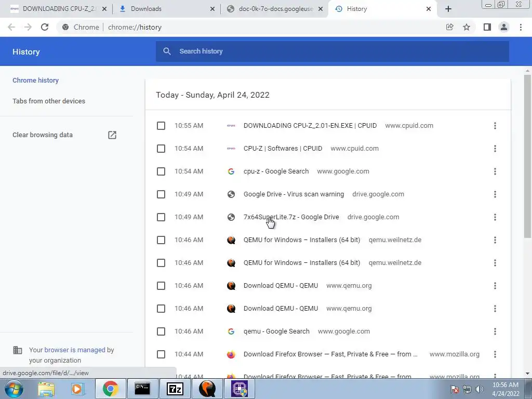Open the Chrome profile avatar
This screenshot has width=532, height=399.
point(504,27)
